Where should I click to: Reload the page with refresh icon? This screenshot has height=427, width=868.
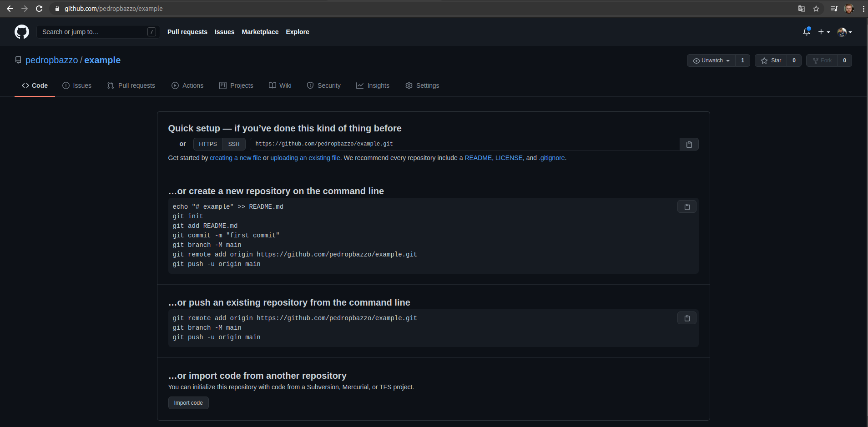point(39,9)
